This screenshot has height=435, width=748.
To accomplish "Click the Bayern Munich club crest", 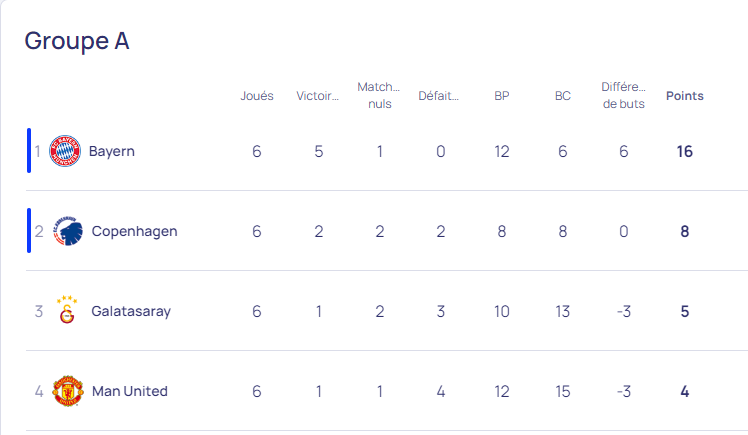I will click(65, 151).
